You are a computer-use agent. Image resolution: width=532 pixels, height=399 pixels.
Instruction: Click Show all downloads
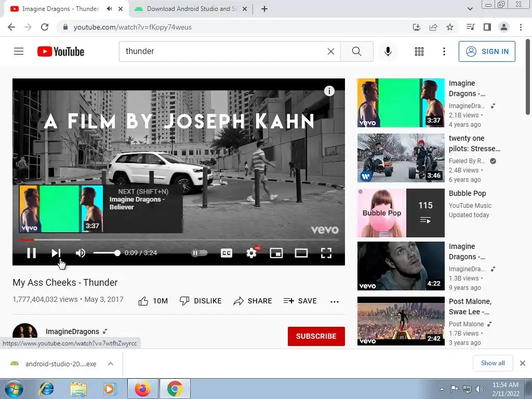[493, 363]
